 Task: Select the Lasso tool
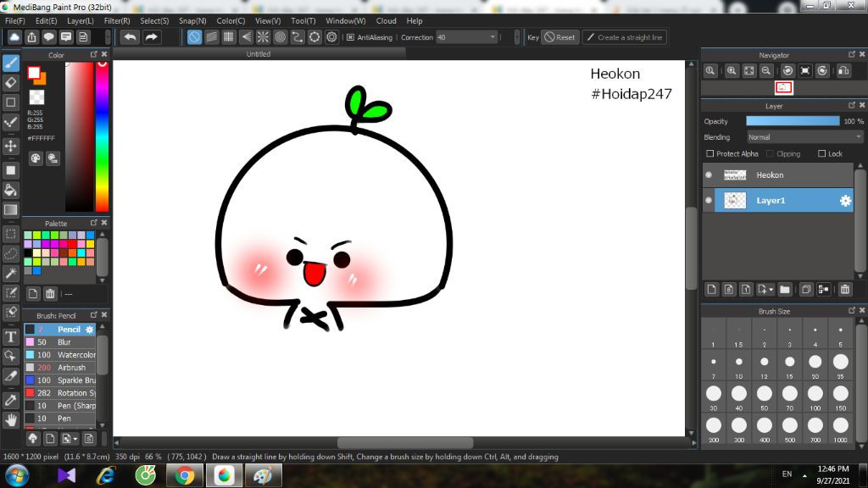coord(11,253)
